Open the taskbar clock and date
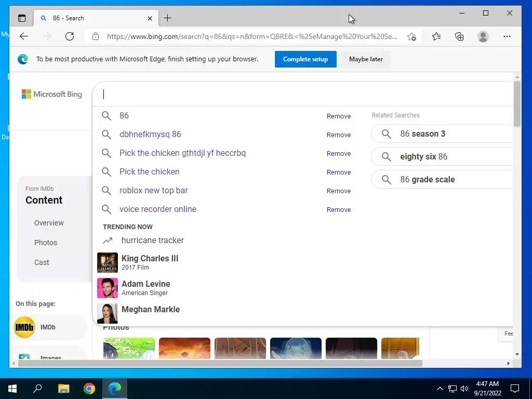 click(487, 389)
